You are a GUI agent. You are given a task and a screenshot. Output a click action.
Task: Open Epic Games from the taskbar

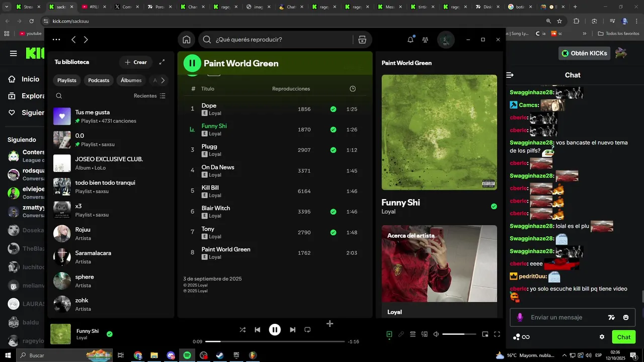pyautogui.click(x=236, y=355)
